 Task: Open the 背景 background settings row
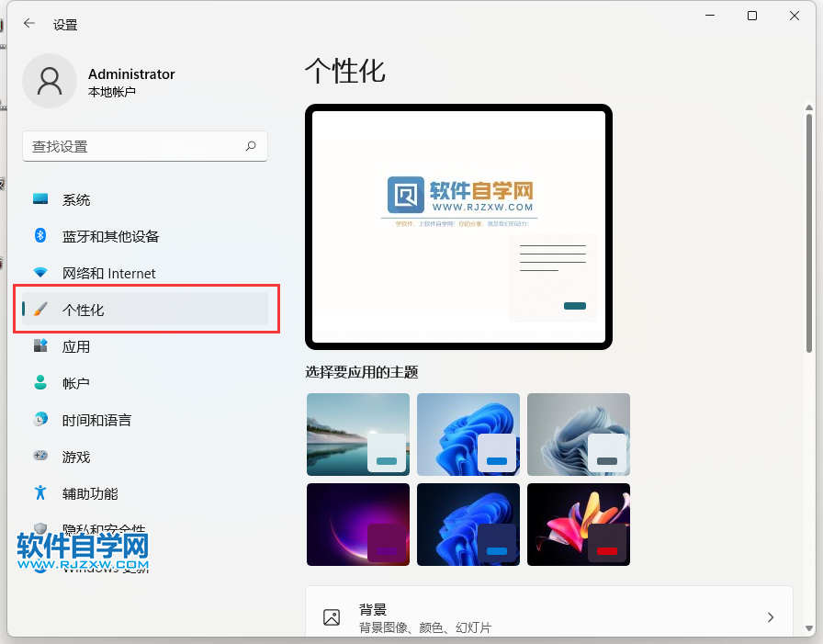pos(548,616)
